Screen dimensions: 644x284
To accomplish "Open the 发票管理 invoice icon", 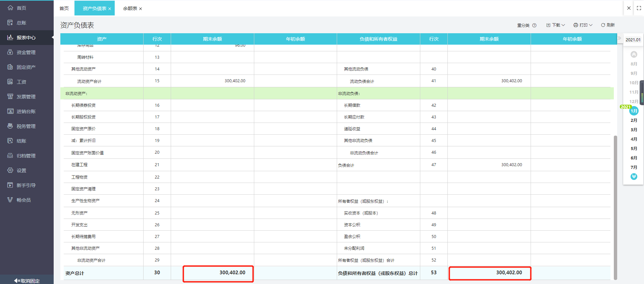I will [10, 97].
